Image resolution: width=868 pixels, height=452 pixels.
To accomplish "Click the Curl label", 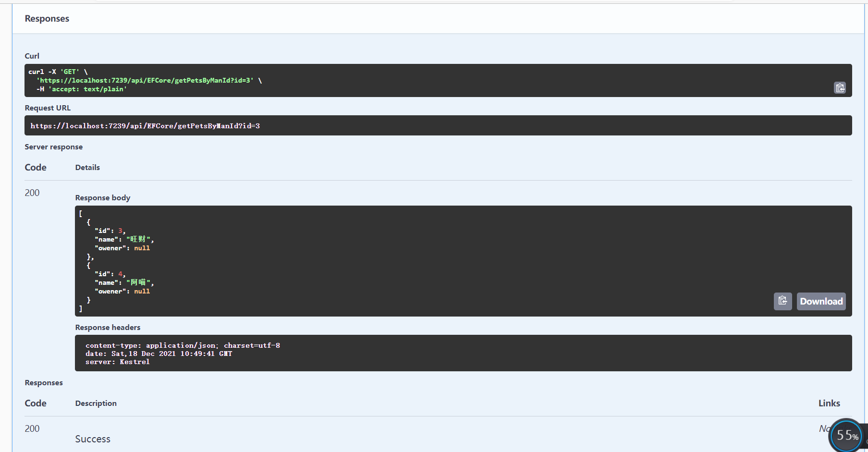I will (32, 56).
